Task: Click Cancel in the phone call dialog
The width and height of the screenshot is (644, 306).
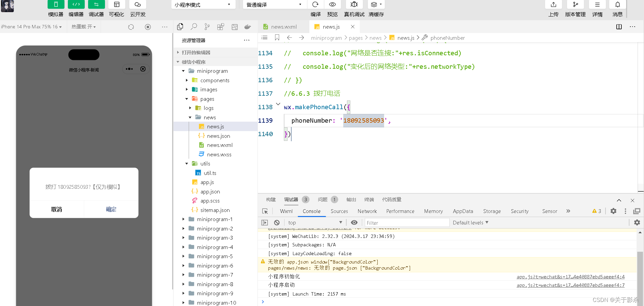Action: pyautogui.click(x=57, y=209)
